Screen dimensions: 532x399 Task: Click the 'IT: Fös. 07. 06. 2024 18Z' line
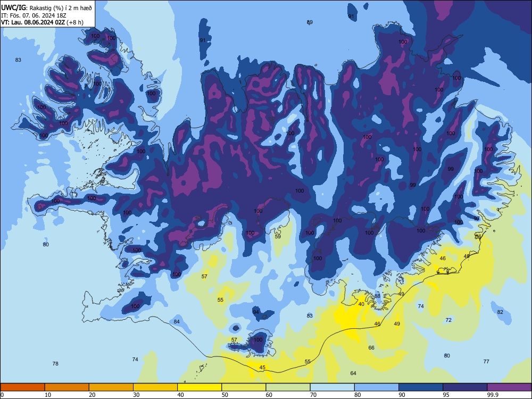pyautogui.click(x=33, y=15)
